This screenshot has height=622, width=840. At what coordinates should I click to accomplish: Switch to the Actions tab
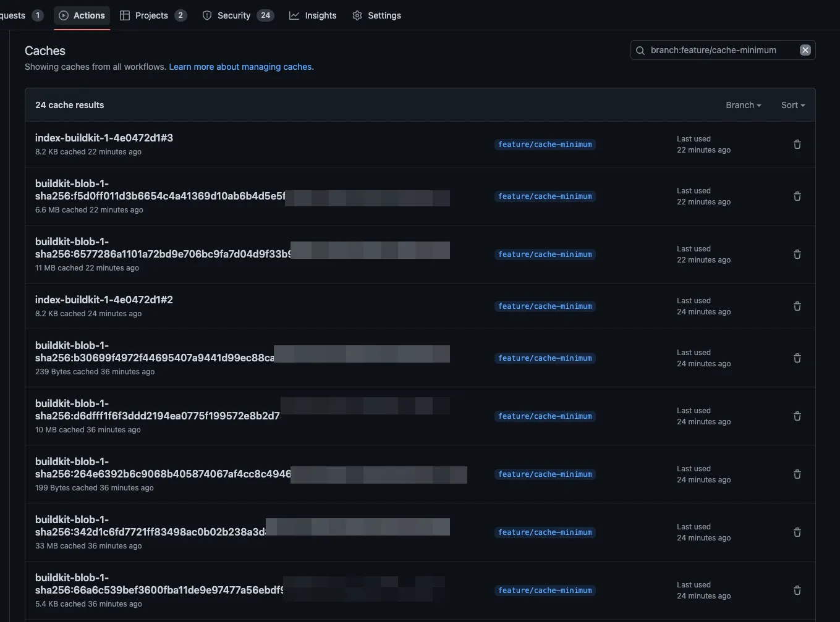pyautogui.click(x=82, y=15)
